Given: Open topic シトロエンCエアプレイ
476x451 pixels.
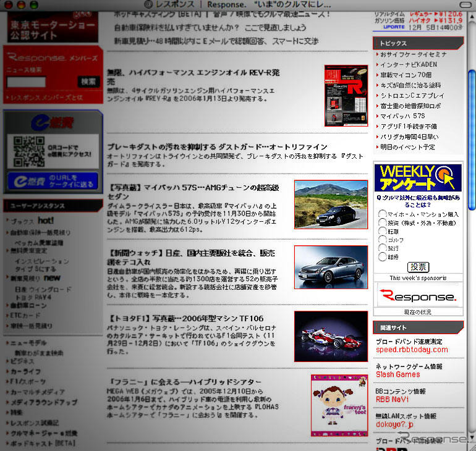Looking at the screenshot, I should [412, 96].
